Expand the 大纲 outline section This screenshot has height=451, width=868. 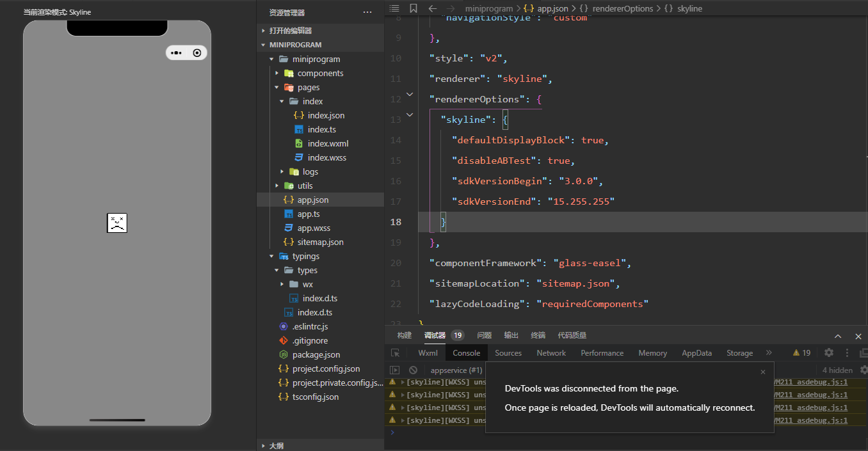pyautogui.click(x=320, y=445)
